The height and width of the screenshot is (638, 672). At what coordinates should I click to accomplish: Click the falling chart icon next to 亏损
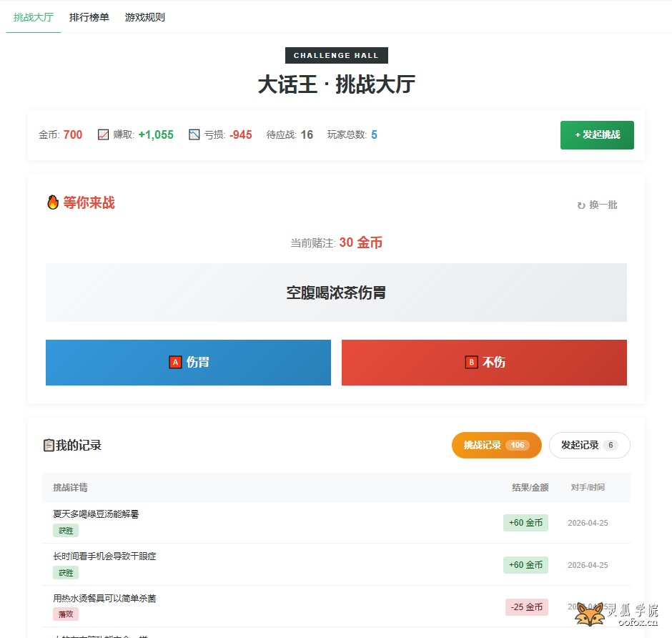point(194,134)
